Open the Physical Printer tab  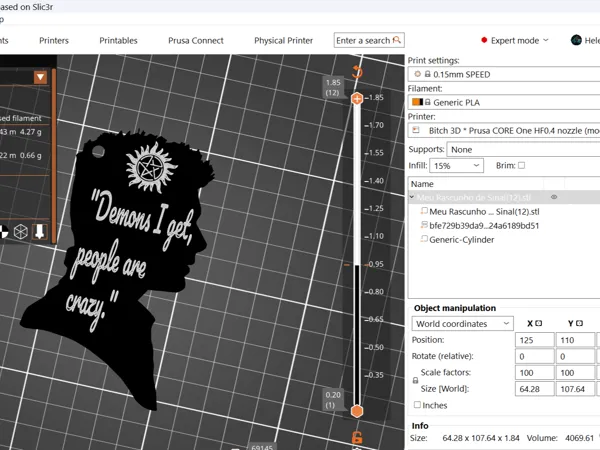[x=284, y=41]
